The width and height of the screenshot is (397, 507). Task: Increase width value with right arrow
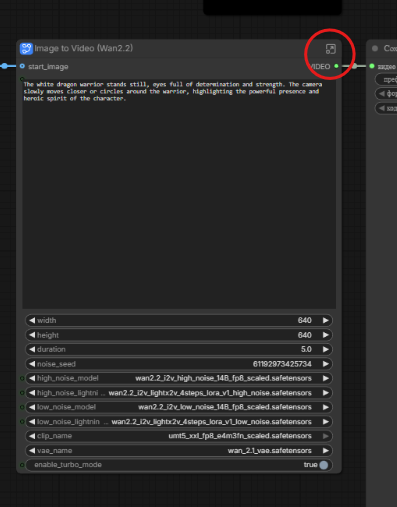point(326,320)
